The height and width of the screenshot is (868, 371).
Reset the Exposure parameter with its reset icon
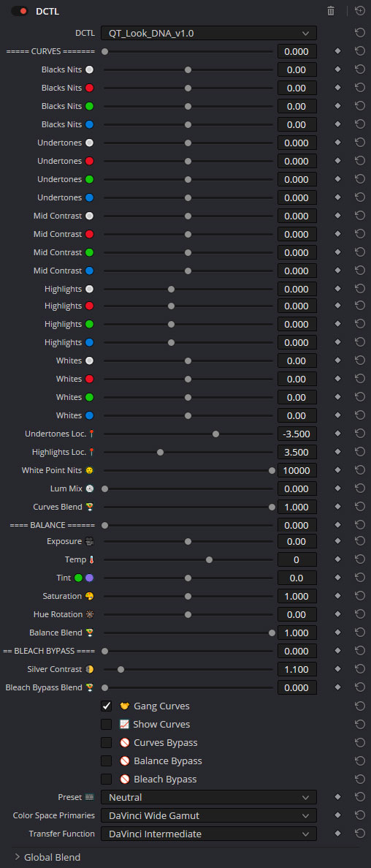(360, 541)
